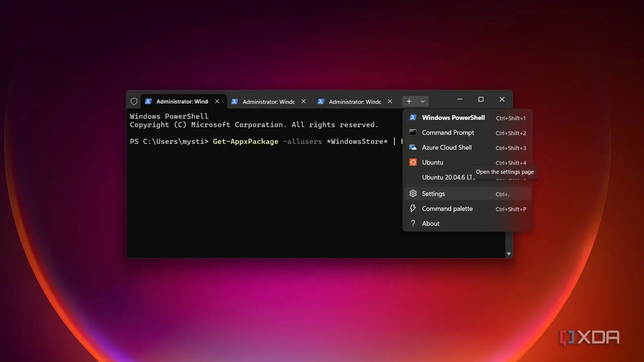Viewport: 644px width, 362px height.
Task: Click the Ctrl+Shift+P shortcut label
Action: (x=511, y=209)
